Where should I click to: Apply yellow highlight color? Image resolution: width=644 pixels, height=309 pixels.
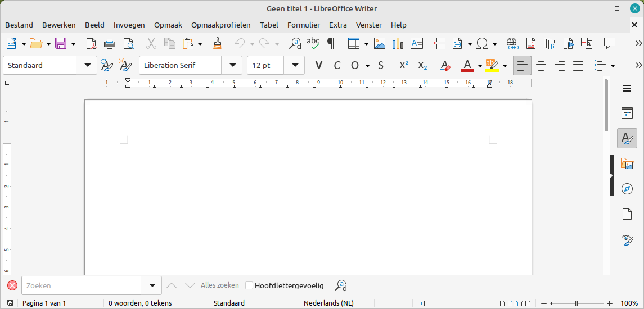492,65
